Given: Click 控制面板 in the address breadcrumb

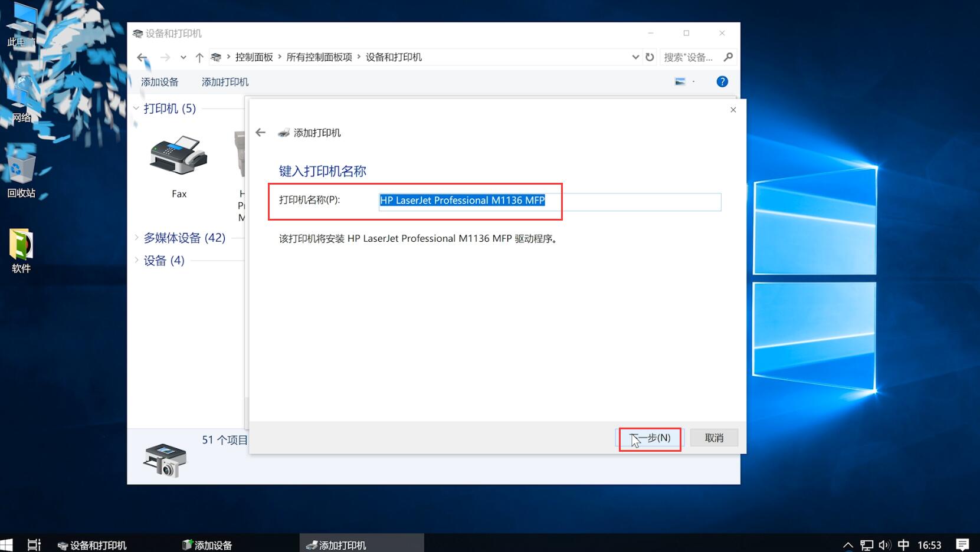Looking at the screenshot, I should 254,57.
